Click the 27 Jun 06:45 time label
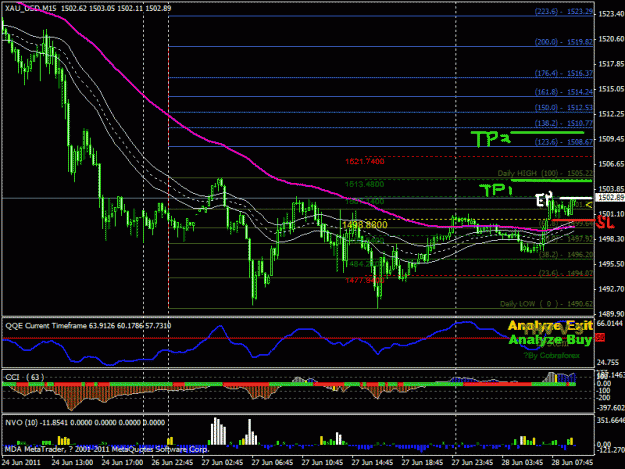The image size is (625, 469). 272,463
